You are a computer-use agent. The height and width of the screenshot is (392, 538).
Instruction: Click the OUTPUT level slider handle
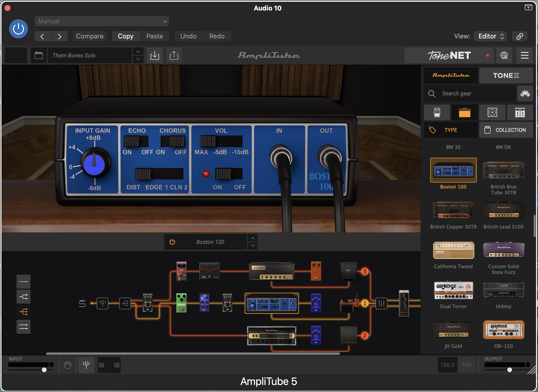pos(510,370)
